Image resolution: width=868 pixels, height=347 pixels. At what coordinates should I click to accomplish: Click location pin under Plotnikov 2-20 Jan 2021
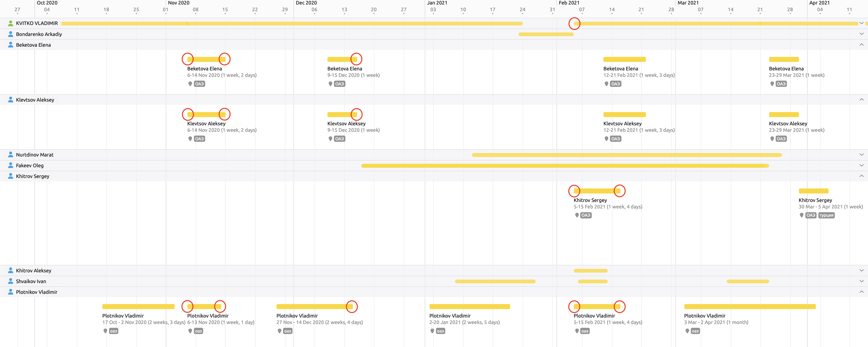(x=432, y=331)
